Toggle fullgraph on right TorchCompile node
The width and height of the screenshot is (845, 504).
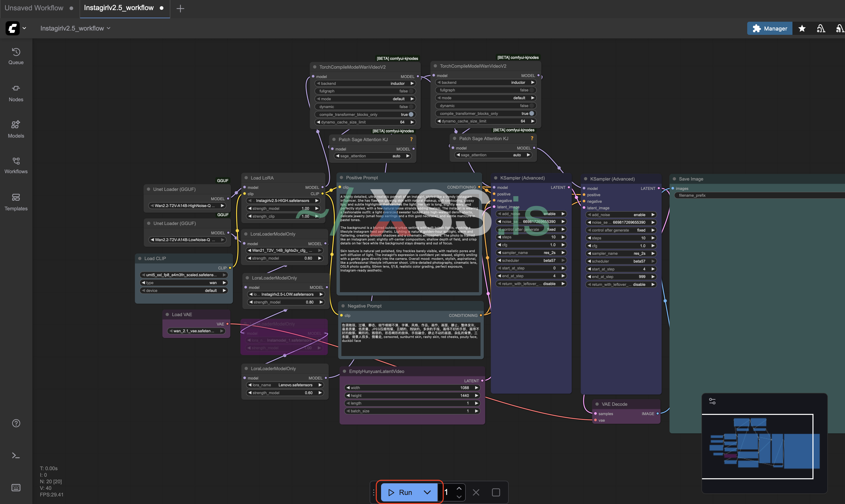[x=531, y=90]
